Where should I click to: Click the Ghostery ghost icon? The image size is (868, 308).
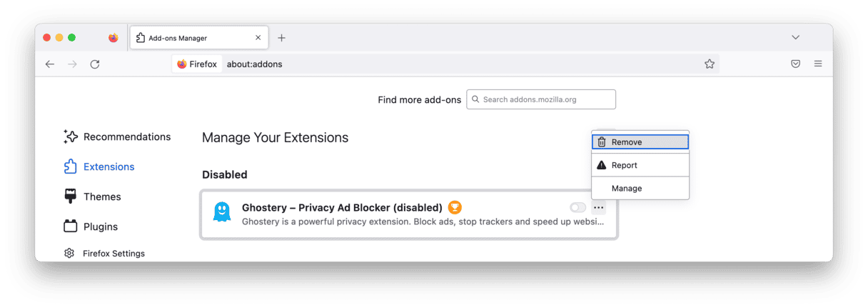pyautogui.click(x=222, y=212)
